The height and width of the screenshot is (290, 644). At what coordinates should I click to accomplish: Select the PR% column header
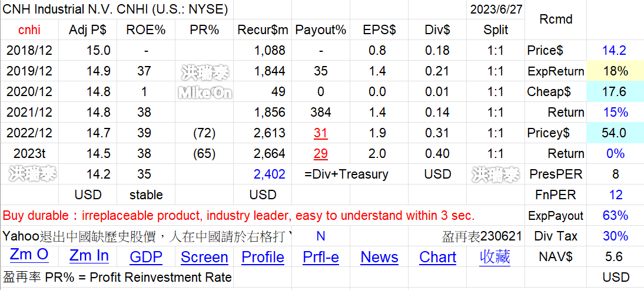(204, 29)
